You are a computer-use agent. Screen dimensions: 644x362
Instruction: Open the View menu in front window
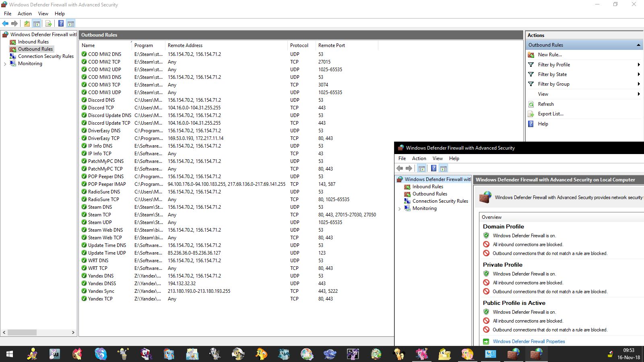(x=438, y=158)
